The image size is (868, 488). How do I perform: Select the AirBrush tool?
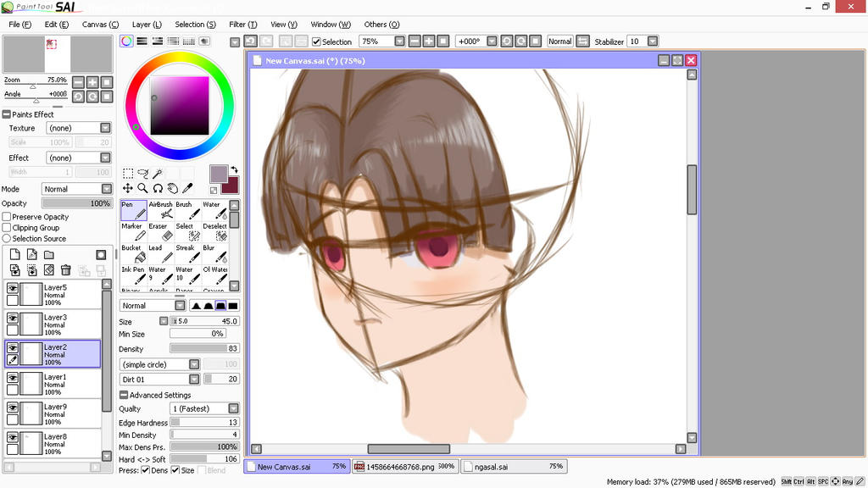[x=162, y=213]
